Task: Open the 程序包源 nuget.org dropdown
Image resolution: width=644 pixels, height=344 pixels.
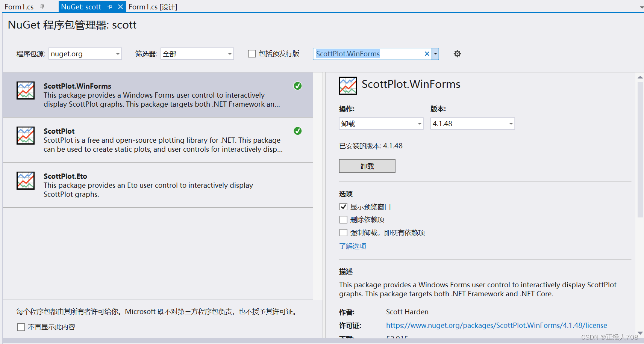Action: [85, 54]
